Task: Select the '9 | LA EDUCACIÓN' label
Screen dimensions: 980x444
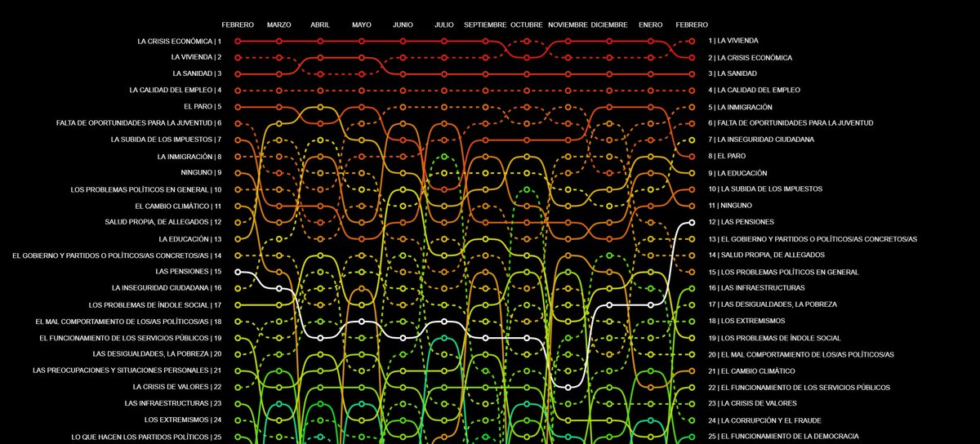Action: [x=738, y=172]
